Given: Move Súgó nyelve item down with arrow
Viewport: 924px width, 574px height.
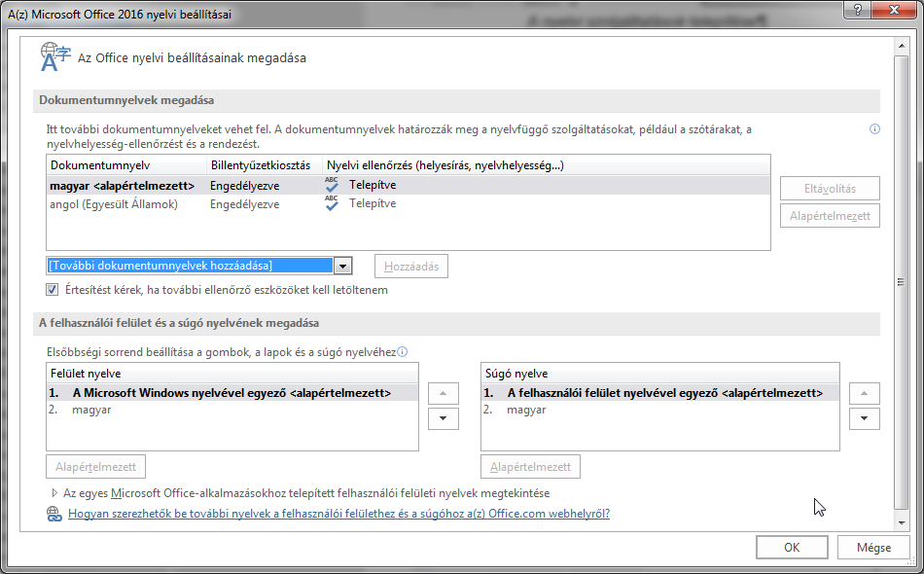Looking at the screenshot, I should 864,418.
